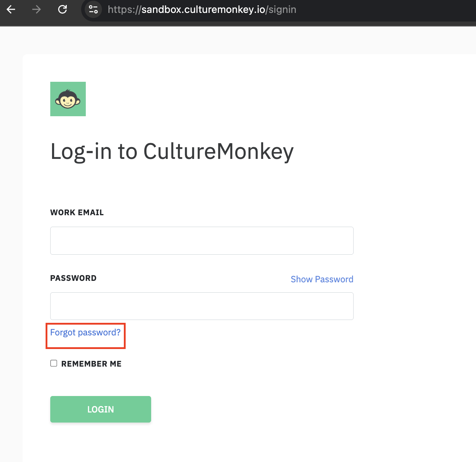Image resolution: width=476 pixels, height=462 pixels.
Task: Reload the page with the refresh icon
Action: (x=62, y=9)
